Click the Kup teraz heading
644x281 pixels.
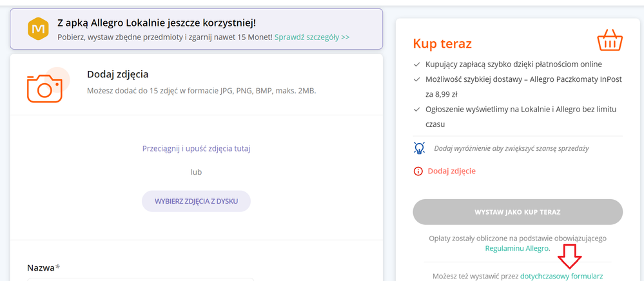pos(442,43)
